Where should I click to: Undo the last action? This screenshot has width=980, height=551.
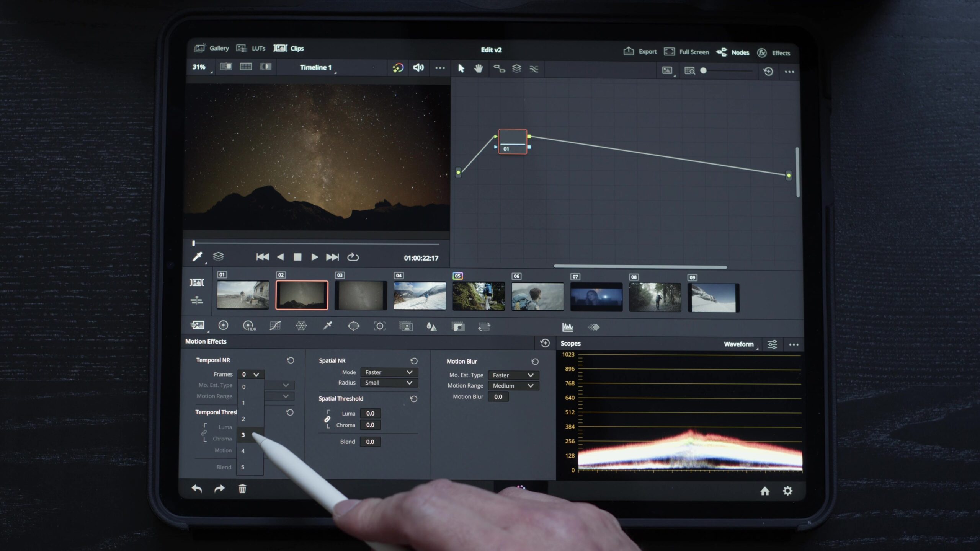pyautogui.click(x=197, y=489)
